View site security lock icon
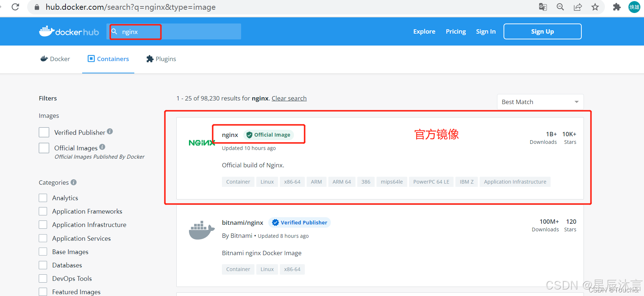The image size is (644, 296). pyautogui.click(x=37, y=7)
